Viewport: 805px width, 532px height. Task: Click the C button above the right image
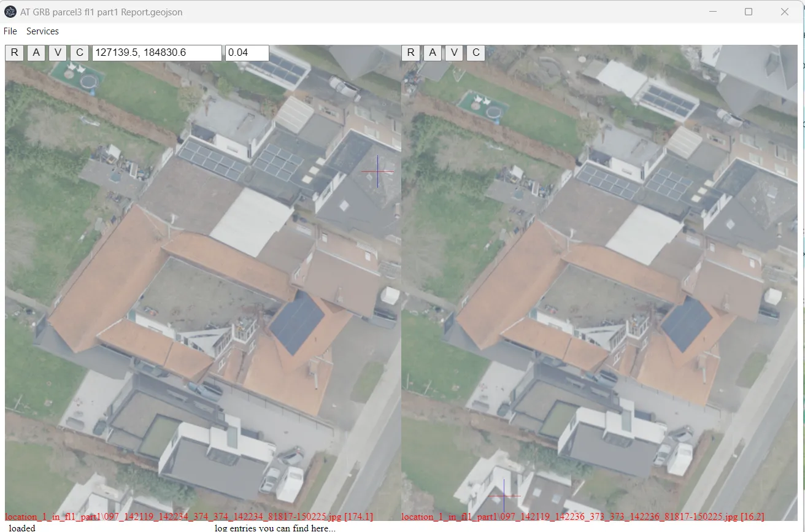tap(476, 53)
